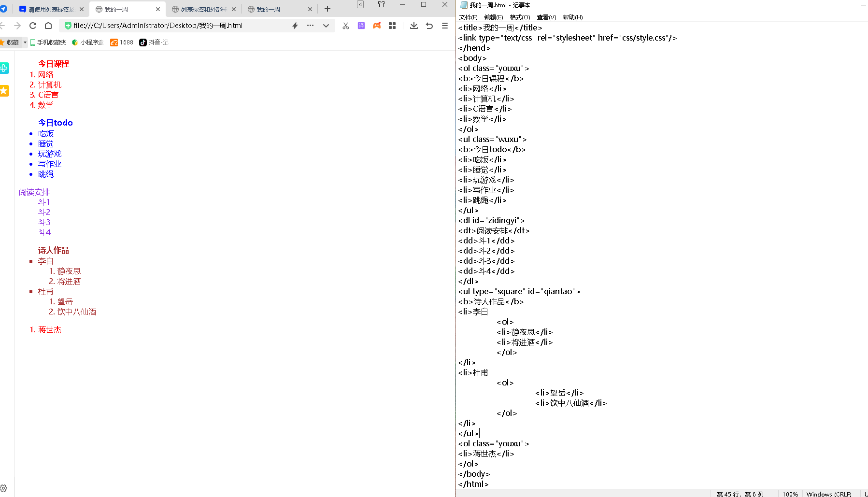Open the three-dot address bar menu
Image resolution: width=868 pixels, height=497 pixels.
click(x=310, y=26)
